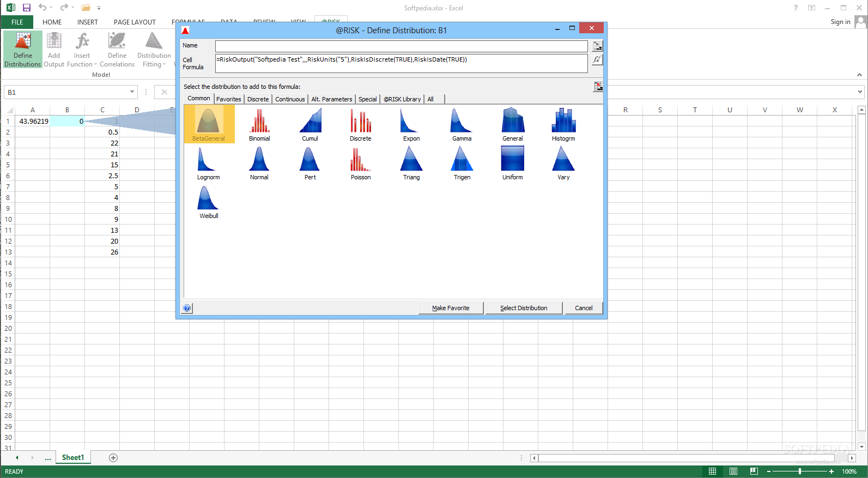Switch to the Favorites tab
The image size is (868, 478).
228,99
